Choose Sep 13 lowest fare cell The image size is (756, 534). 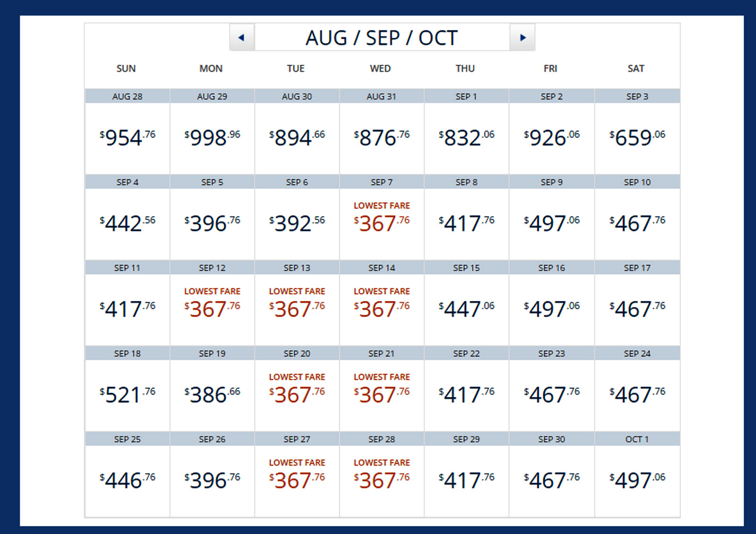[x=297, y=309]
